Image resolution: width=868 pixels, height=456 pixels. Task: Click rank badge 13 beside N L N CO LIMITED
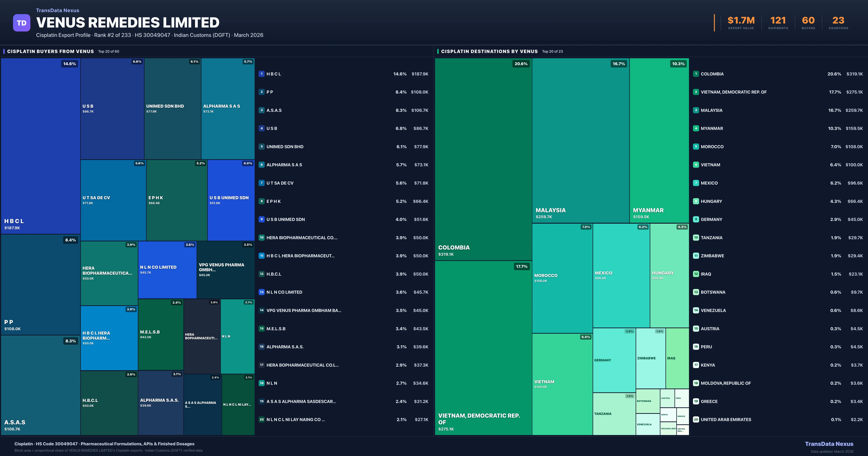tap(261, 292)
